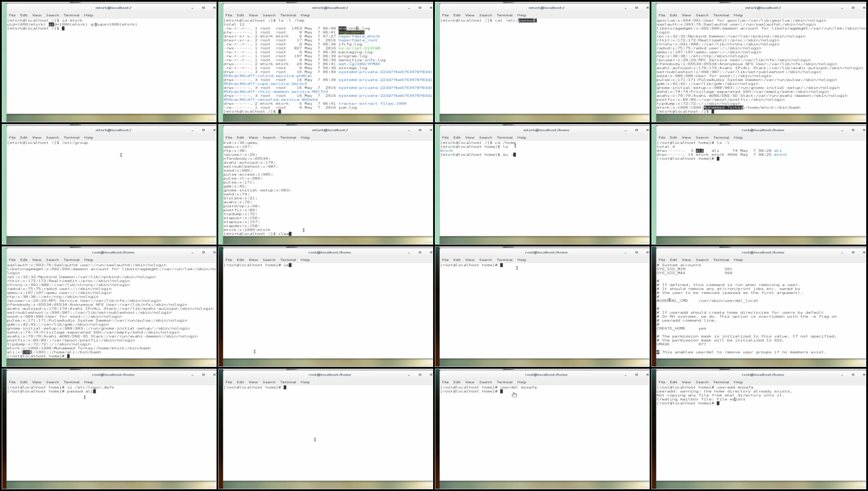Close the 'userdel mosafa' terminal window
The width and height of the screenshot is (868, 491).
[647, 374]
